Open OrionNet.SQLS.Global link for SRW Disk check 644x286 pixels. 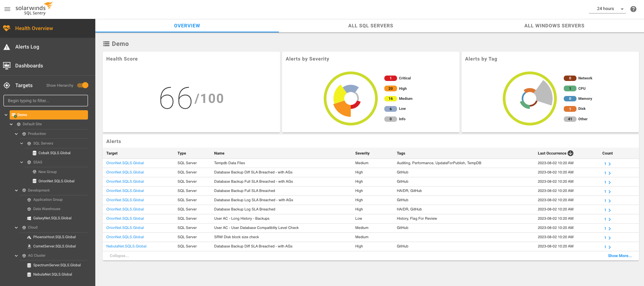tap(125, 237)
